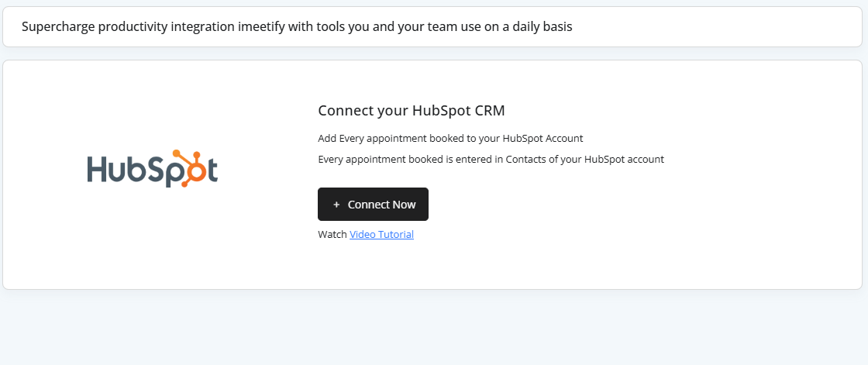Viewport: 868px width, 365px height.
Task: Click the "Add Every appointment booked" description line
Action: point(450,139)
